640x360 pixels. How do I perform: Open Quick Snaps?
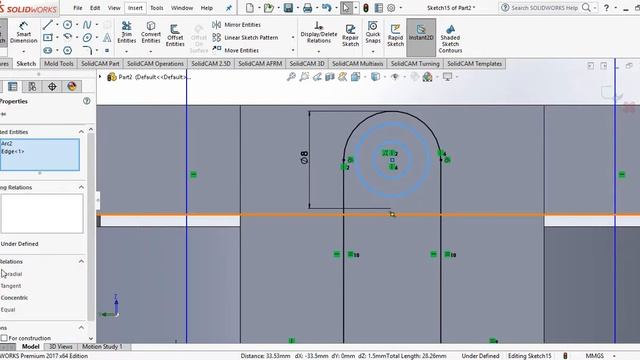(373, 32)
